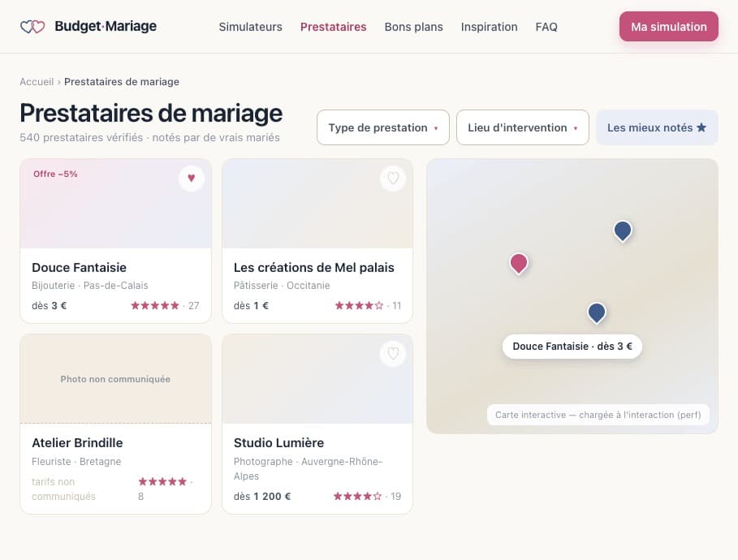Screen dimensions: 738x560
Task: Favorite Studio Lumière heart icon
Action: click(x=393, y=353)
